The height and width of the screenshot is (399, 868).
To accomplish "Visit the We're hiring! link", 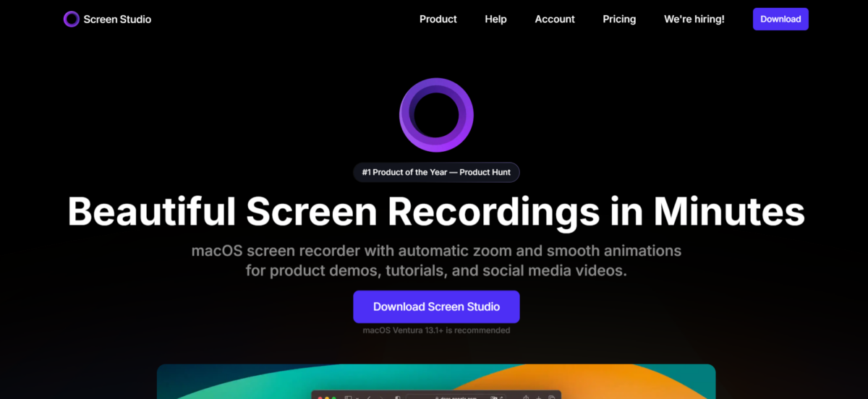I will click(694, 20).
